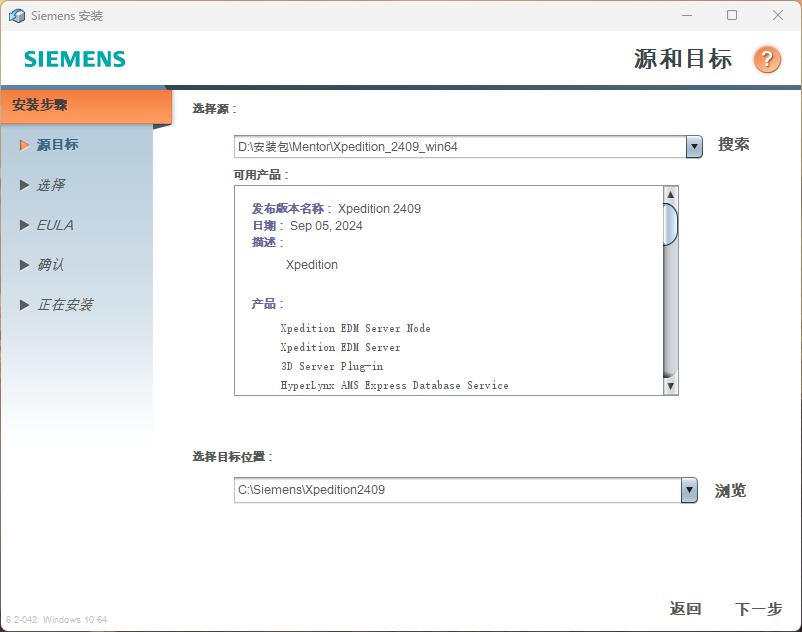Click the scroll down arrow in products list
The image size is (802, 632).
[670, 386]
